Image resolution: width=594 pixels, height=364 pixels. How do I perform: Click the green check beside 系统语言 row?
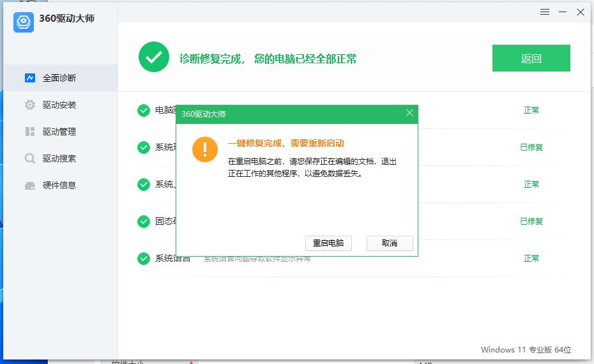pyautogui.click(x=144, y=259)
